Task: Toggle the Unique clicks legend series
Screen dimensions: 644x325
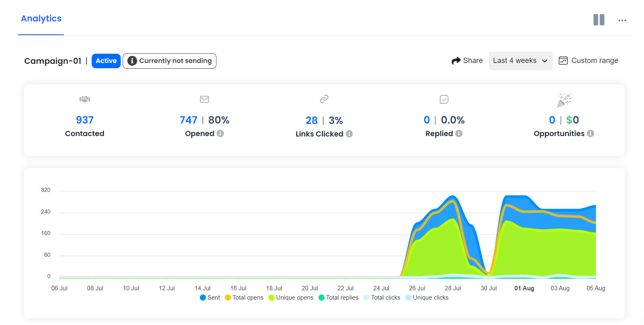Action: point(427,298)
